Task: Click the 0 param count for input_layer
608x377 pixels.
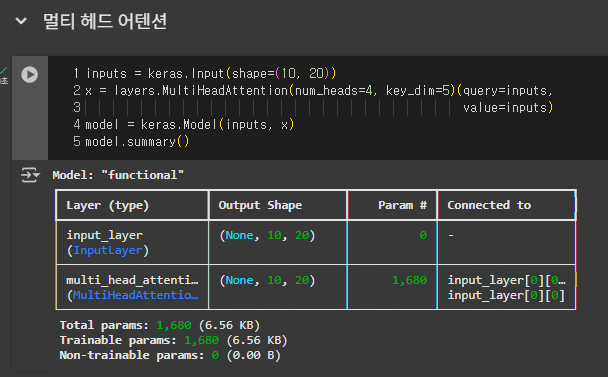Action: pos(423,235)
